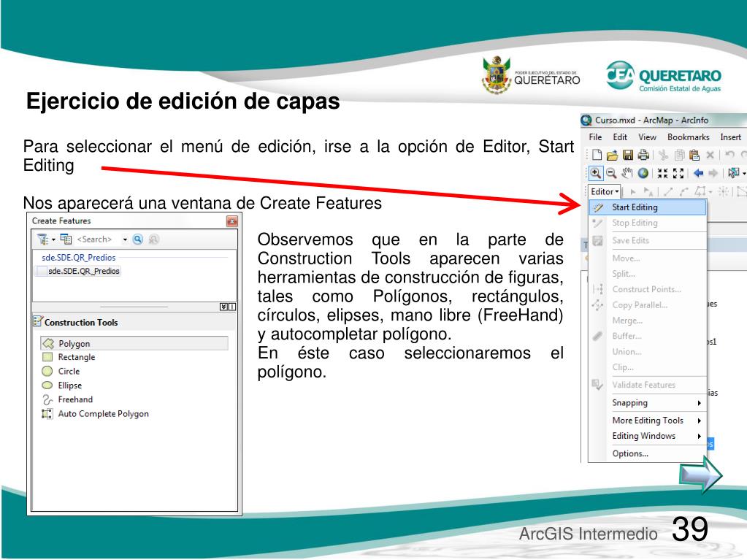Screen dimensions: 747x560
Task: Click the Undo arrow icon
Action: pos(729,154)
